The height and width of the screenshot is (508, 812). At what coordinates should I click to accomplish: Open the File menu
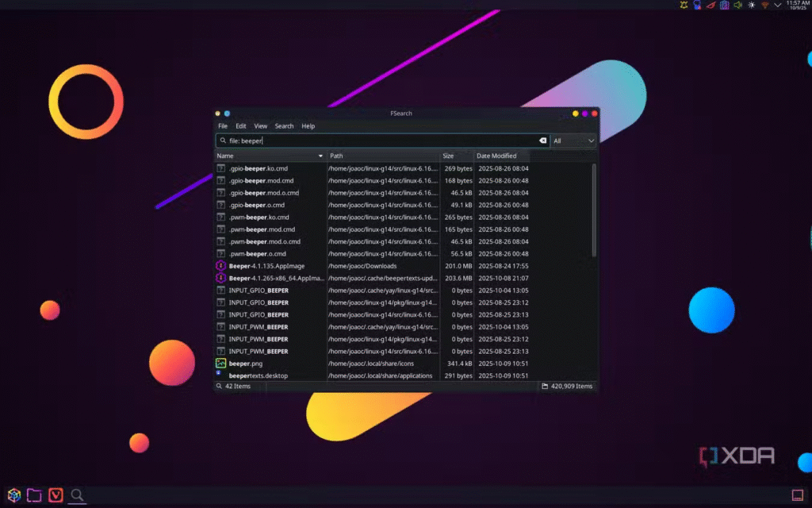click(223, 126)
